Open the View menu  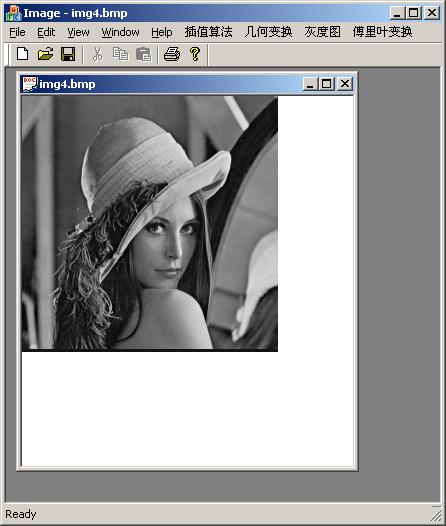click(78, 32)
